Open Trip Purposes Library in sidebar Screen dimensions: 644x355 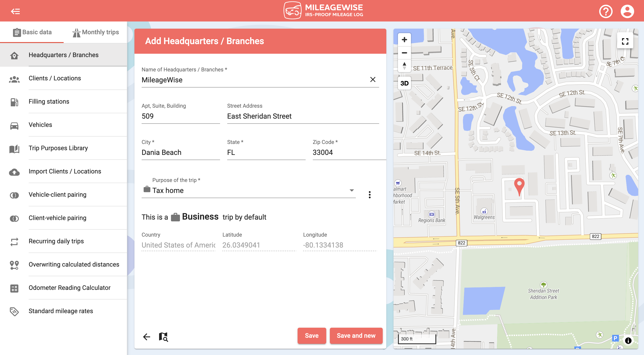[63, 148]
